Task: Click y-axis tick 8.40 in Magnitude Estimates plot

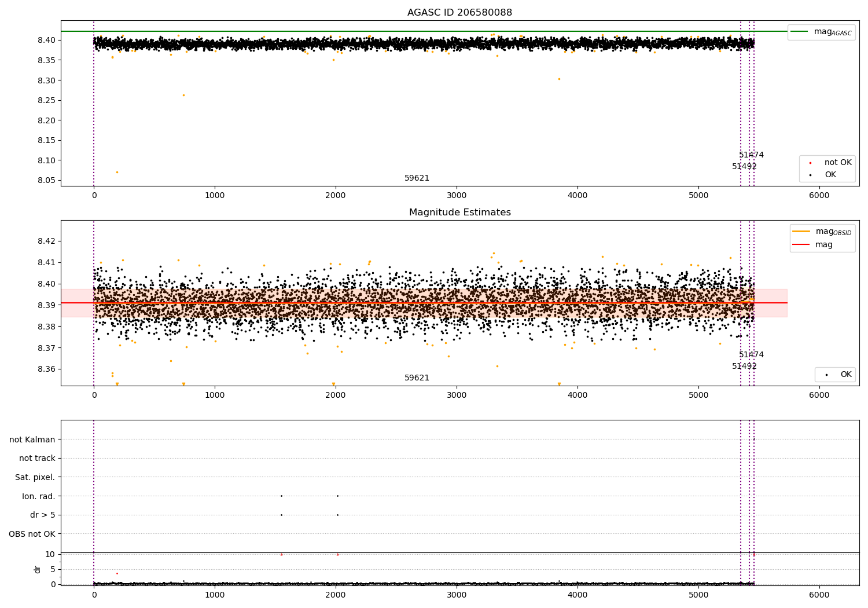Action: [47, 284]
